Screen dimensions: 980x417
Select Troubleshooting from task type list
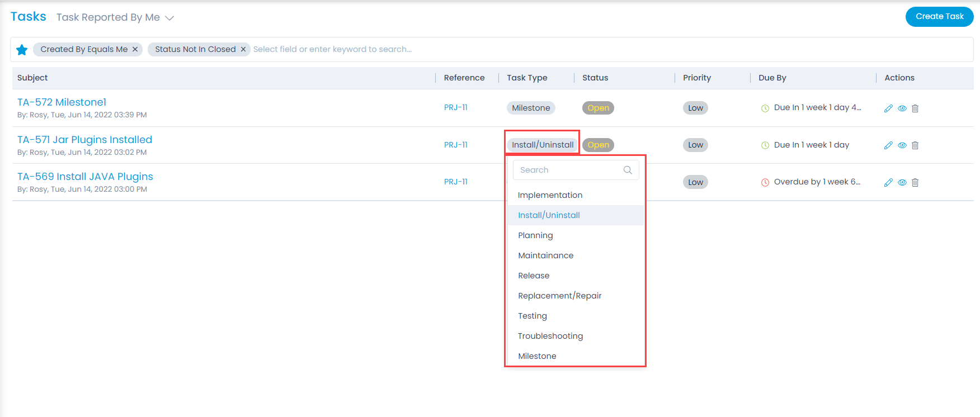click(x=550, y=336)
